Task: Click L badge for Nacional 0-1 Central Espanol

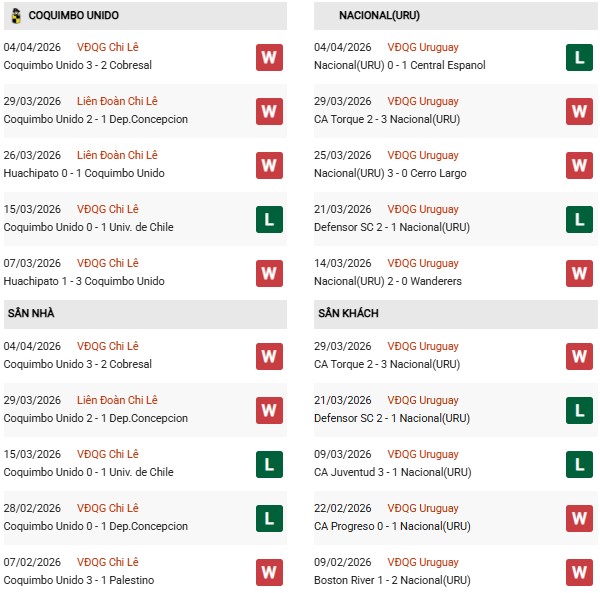Action: pos(579,57)
